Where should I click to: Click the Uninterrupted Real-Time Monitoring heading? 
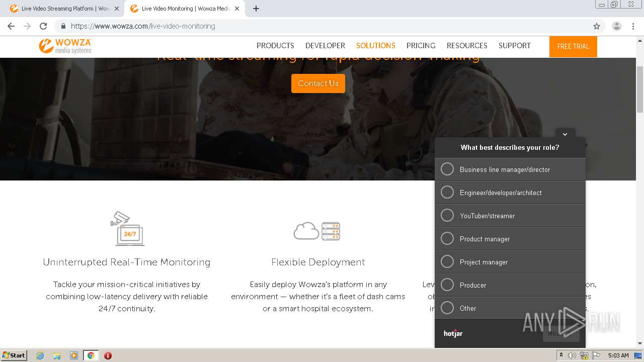[127, 262]
